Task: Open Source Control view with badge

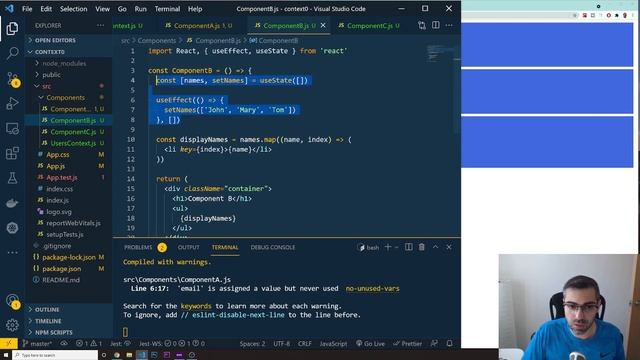Action: [12, 79]
